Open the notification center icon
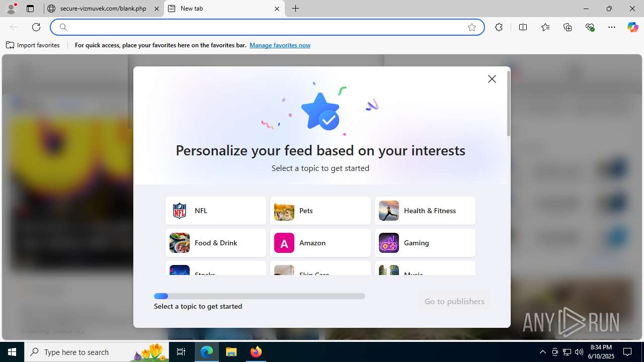 click(628, 352)
